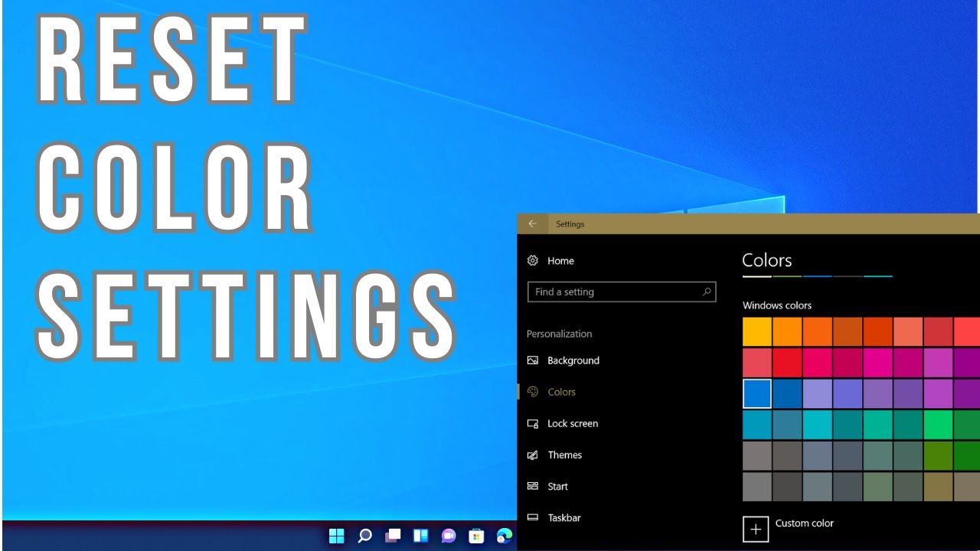The width and height of the screenshot is (980, 551).
Task: Launch Microsoft Edge from the taskbar
Action: (x=505, y=536)
